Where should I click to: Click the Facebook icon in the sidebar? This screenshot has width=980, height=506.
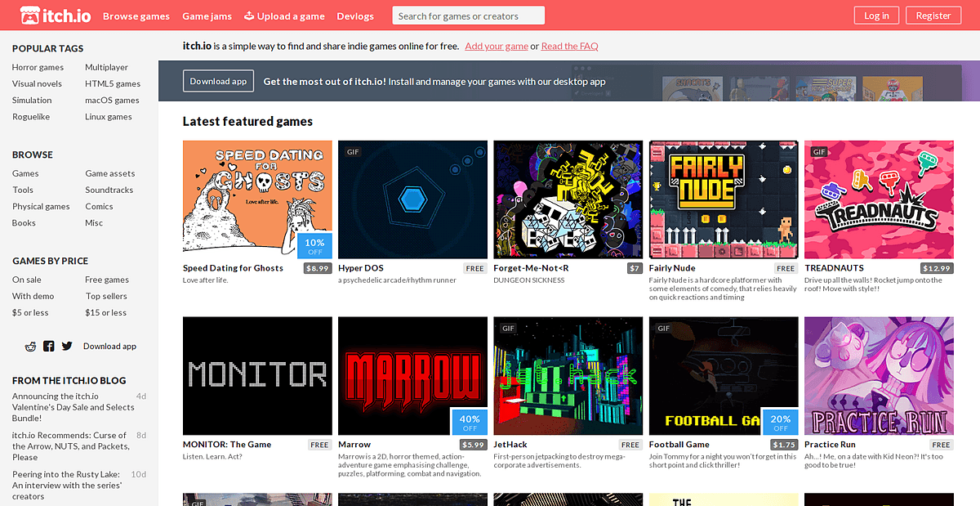[48, 346]
